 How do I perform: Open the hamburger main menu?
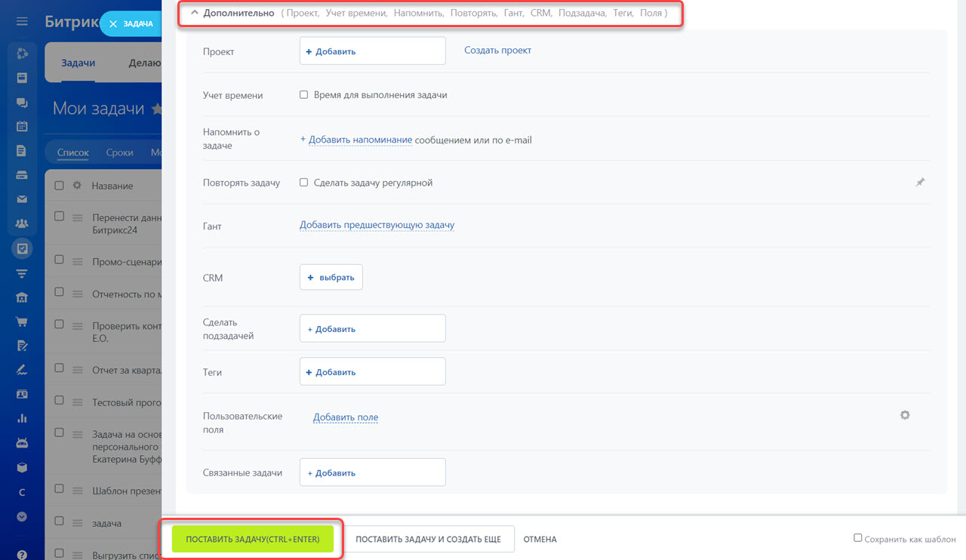[x=22, y=21]
